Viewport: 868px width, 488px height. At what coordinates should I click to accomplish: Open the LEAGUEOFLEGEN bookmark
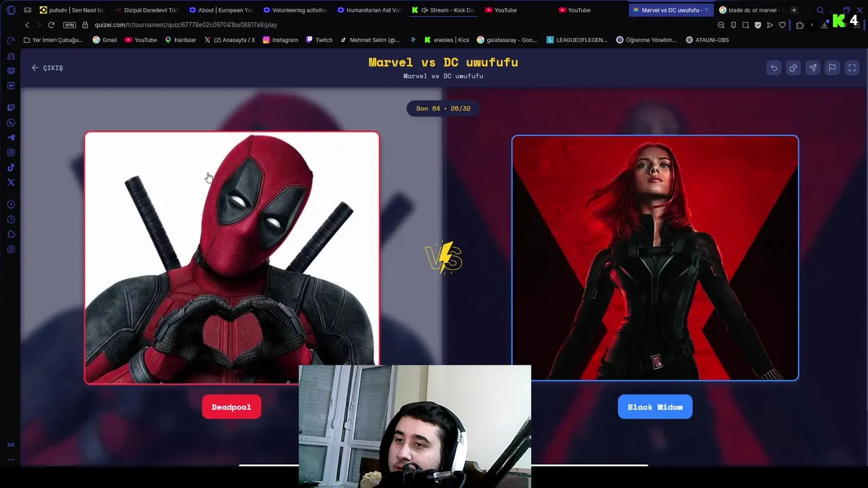(577, 40)
